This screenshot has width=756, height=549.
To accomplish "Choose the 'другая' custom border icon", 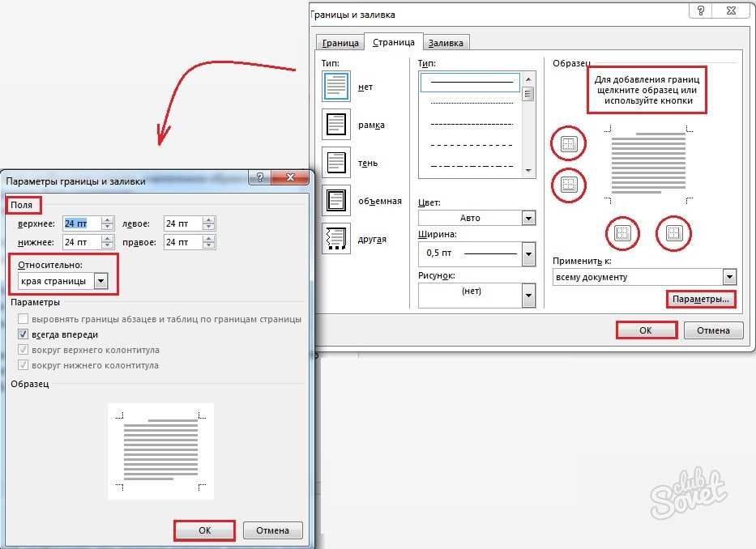I will [x=336, y=239].
